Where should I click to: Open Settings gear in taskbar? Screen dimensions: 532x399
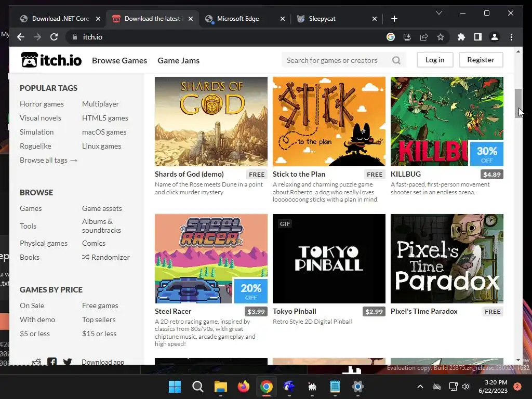(x=357, y=387)
